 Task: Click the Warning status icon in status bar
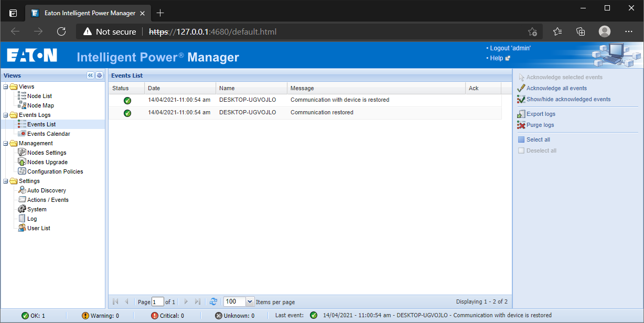[x=85, y=316]
